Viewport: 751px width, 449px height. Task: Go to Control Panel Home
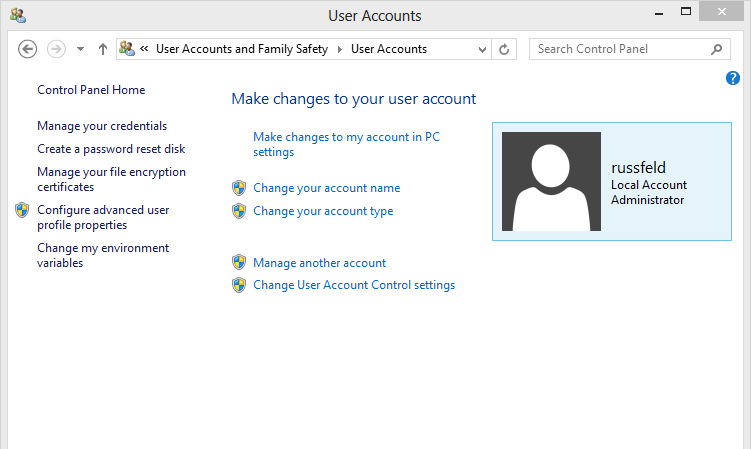tap(91, 90)
